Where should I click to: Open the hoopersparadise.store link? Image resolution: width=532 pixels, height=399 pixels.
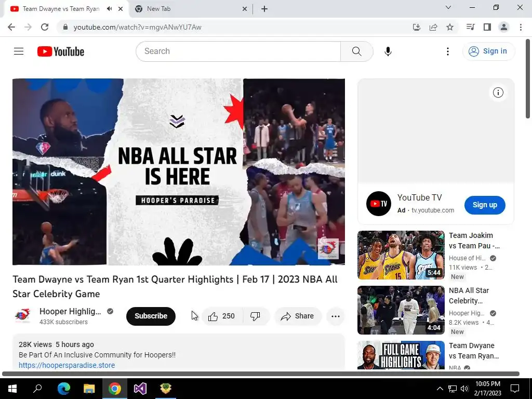tap(67, 365)
